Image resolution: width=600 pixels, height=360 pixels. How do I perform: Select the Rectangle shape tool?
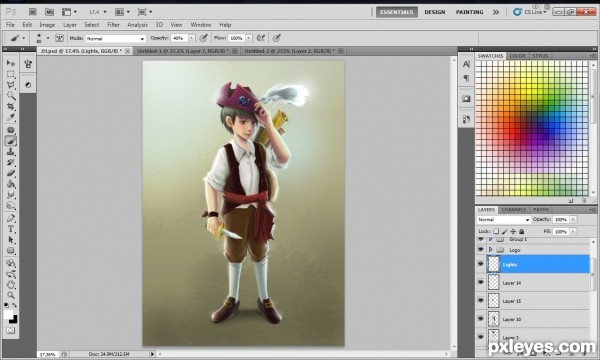point(11,251)
